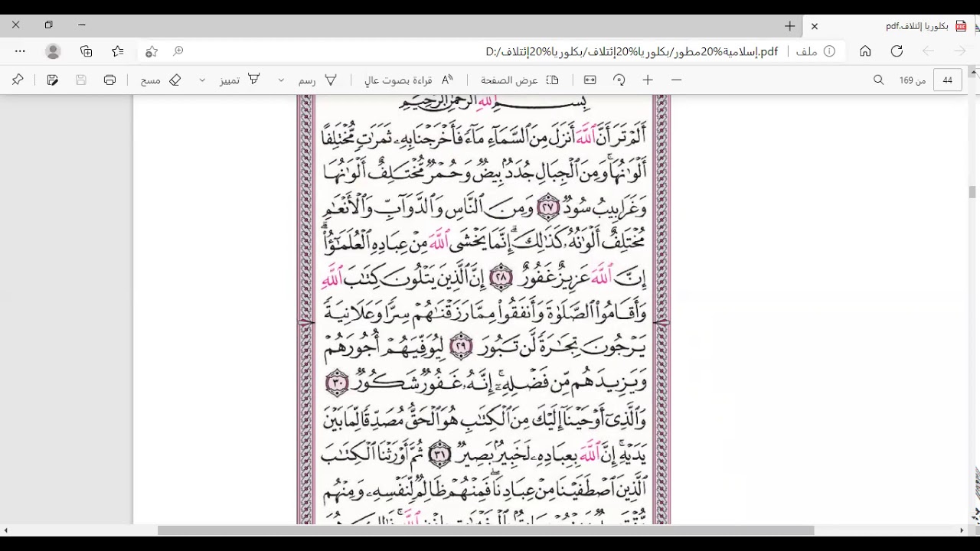Zoom in with the plus icon
Image resolution: width=980 pixels, height=551 pixels.
648,80
